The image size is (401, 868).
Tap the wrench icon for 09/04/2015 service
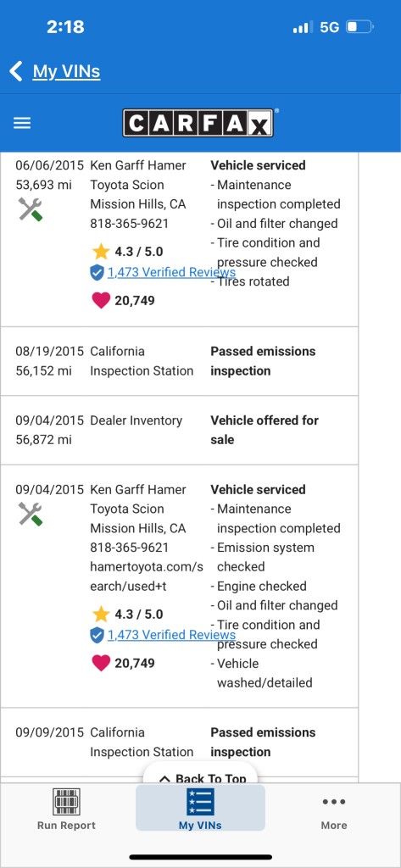coord(31,515)
